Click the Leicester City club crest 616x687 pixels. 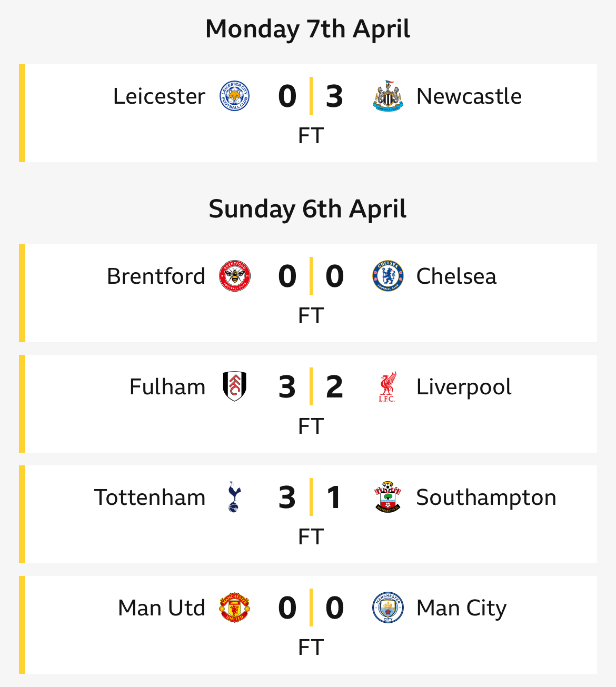(x=234, y=96)
